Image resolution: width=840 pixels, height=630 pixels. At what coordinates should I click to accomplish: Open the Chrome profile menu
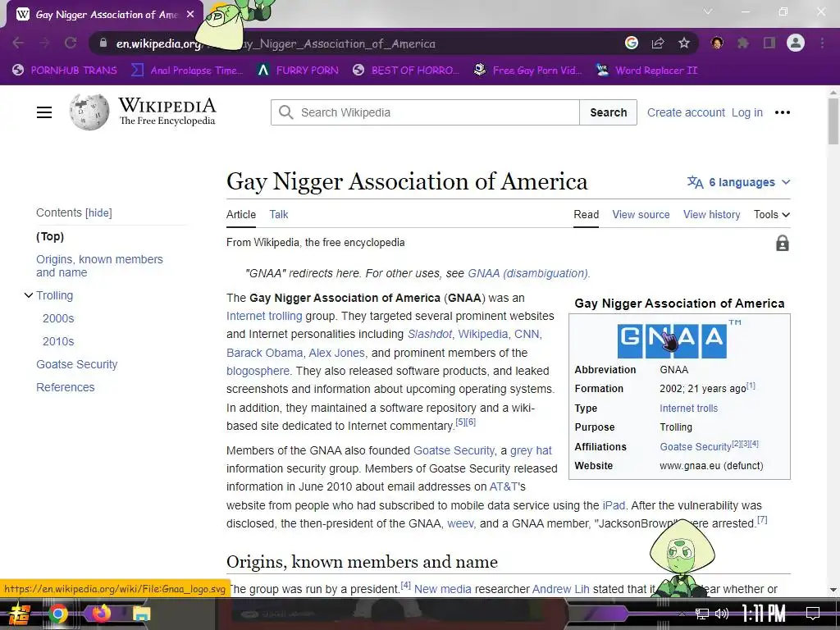(x=796, y=43)
